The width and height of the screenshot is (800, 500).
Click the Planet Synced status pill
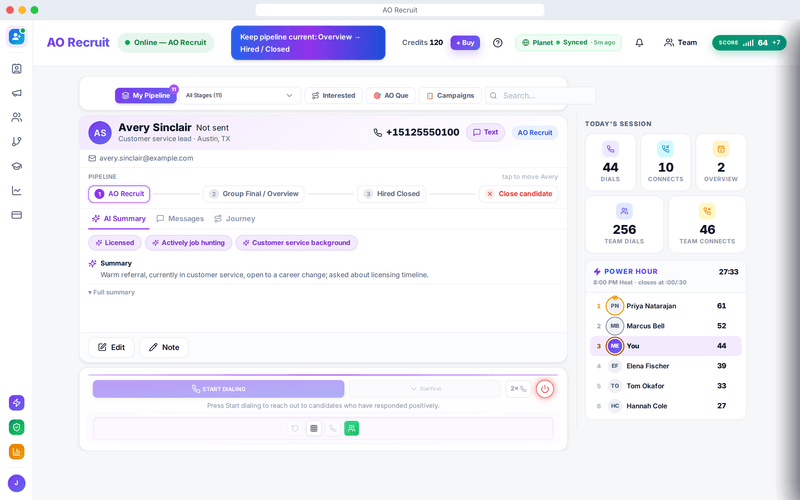tap(568, 43)
